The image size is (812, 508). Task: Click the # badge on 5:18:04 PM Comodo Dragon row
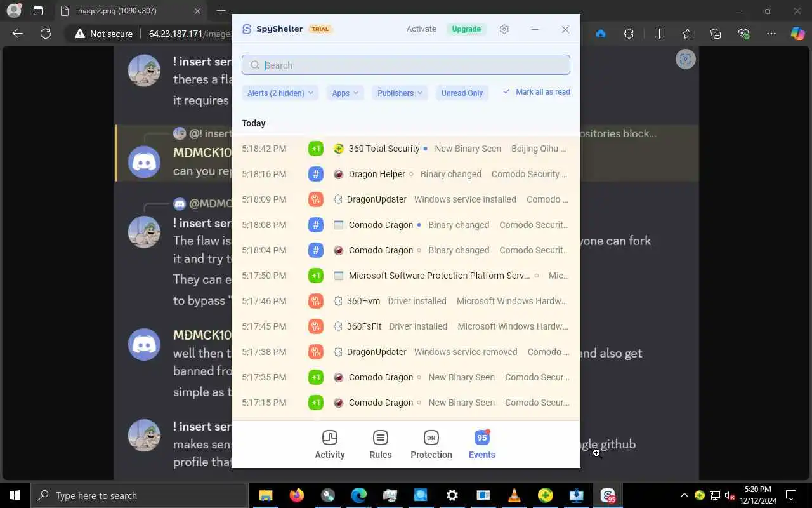tap(316, 250)
